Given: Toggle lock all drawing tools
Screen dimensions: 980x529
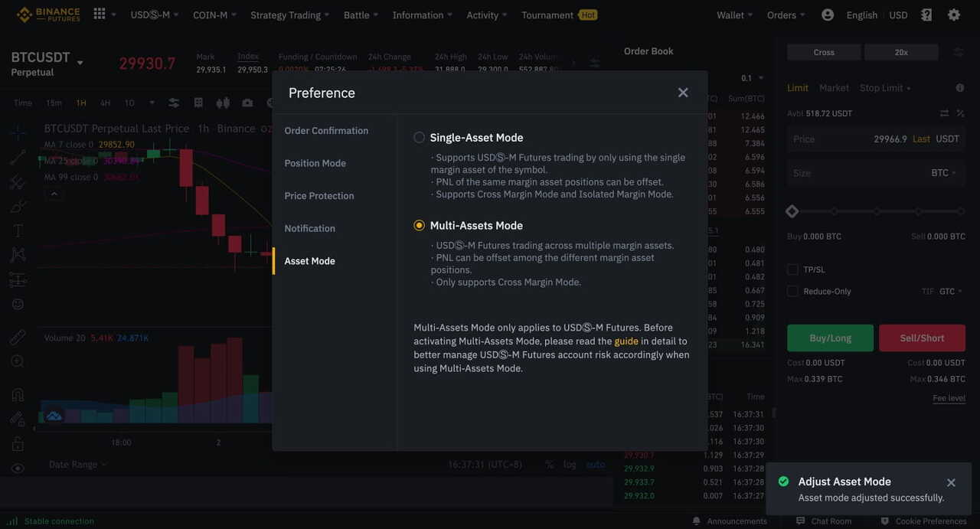Looking at the screenshot, I should pyautogui.click(x=18, y=443).
